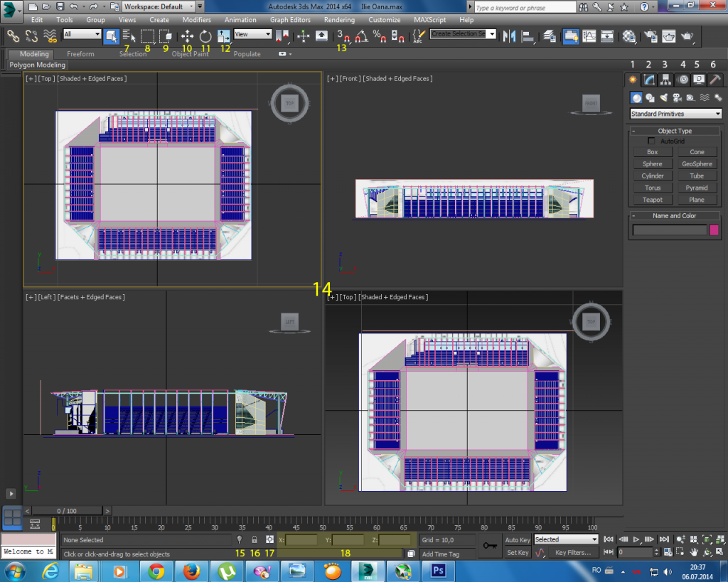Toggle Set Key mode
Screen dimensions: 728x582
pos(518,552)
